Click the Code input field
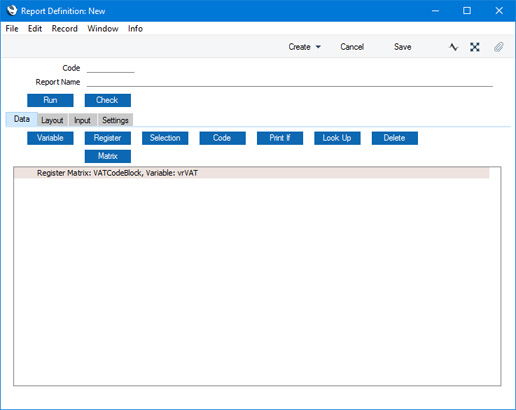516x410 pixels. 111,68
